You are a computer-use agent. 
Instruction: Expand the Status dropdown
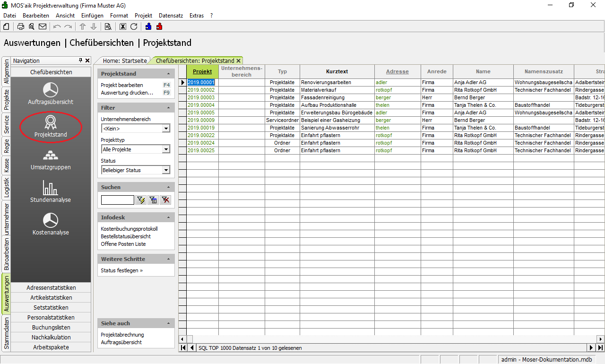click(166, 170)
